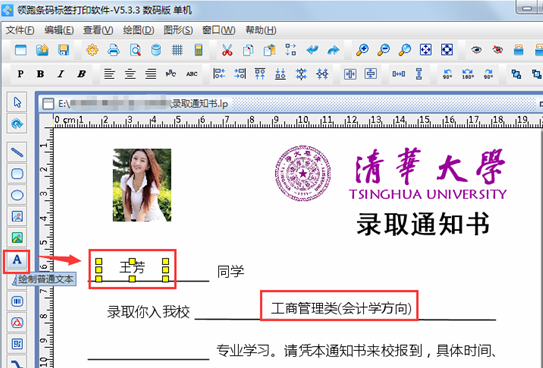
Task: Create a new label document
Action: coord(21,50)
